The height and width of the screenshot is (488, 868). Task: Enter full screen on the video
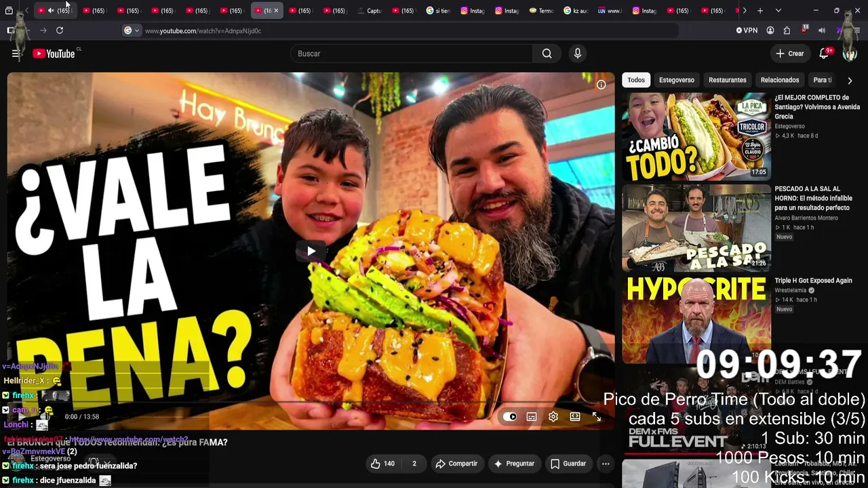pos(597,417)
